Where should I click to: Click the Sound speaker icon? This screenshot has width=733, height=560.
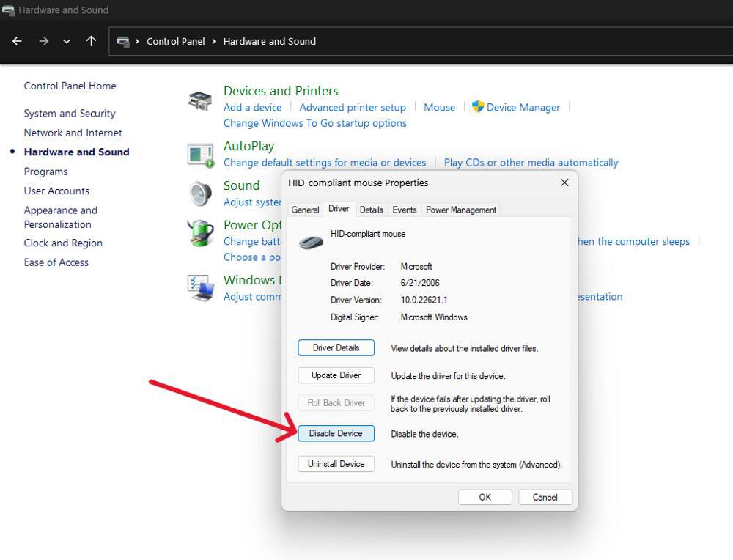click(201, 194)
